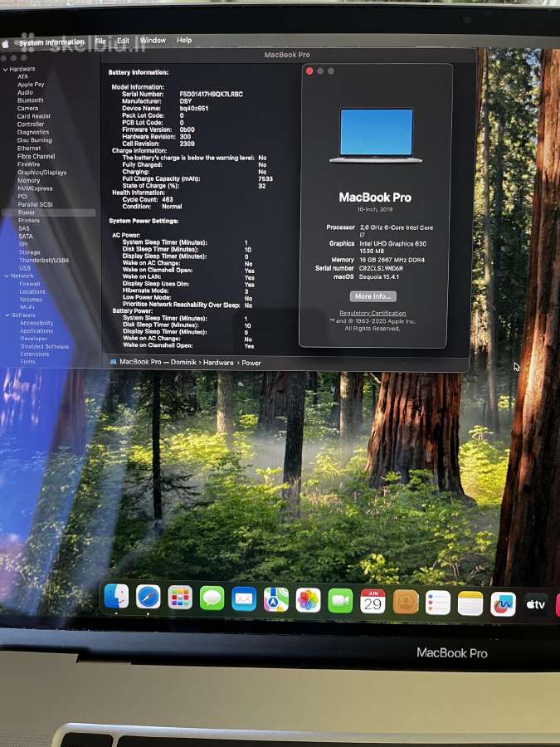Select Power in the sidebar
Image resolution: width=560 pixels, height=747 pixels.
coord(49,212)
